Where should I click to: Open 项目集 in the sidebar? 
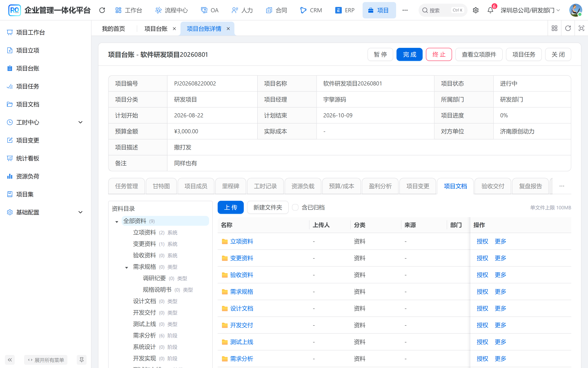click(x=25, y=194)
